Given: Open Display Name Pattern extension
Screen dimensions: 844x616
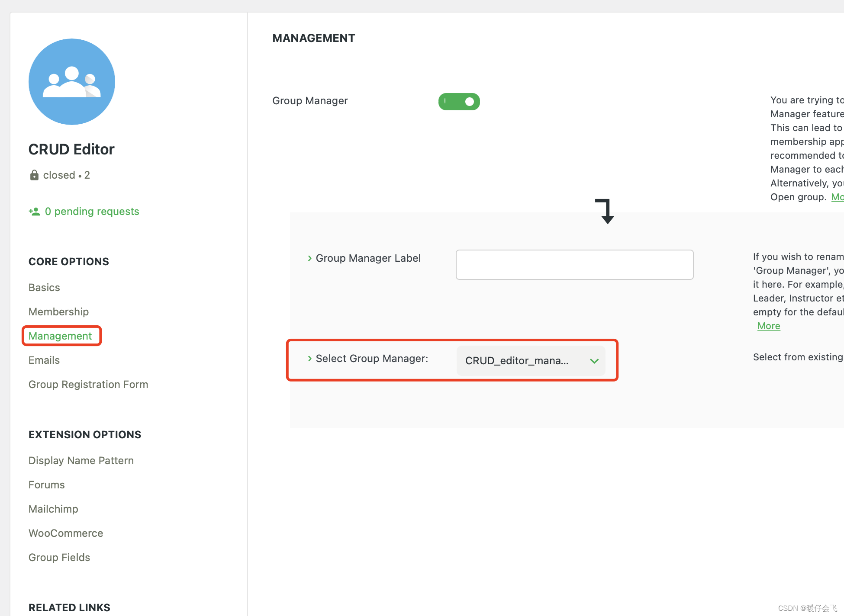Looking at the screenshot, I should pyautogui.click(x=81, y=461).
